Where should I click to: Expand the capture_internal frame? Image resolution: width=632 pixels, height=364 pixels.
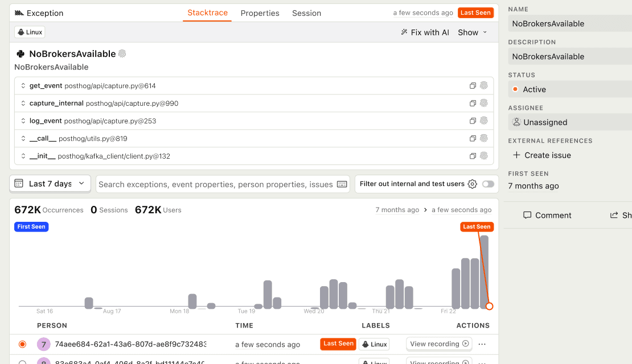(x=23, y=104)
